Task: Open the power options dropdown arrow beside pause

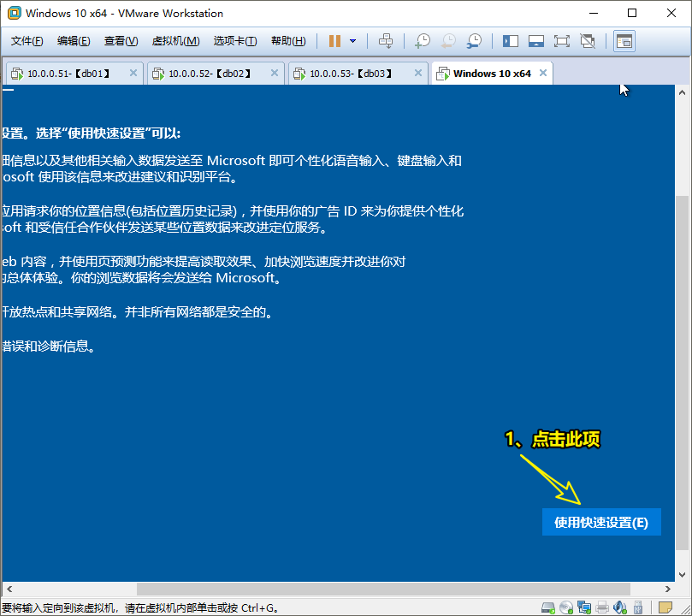Action: click(352, 41)
